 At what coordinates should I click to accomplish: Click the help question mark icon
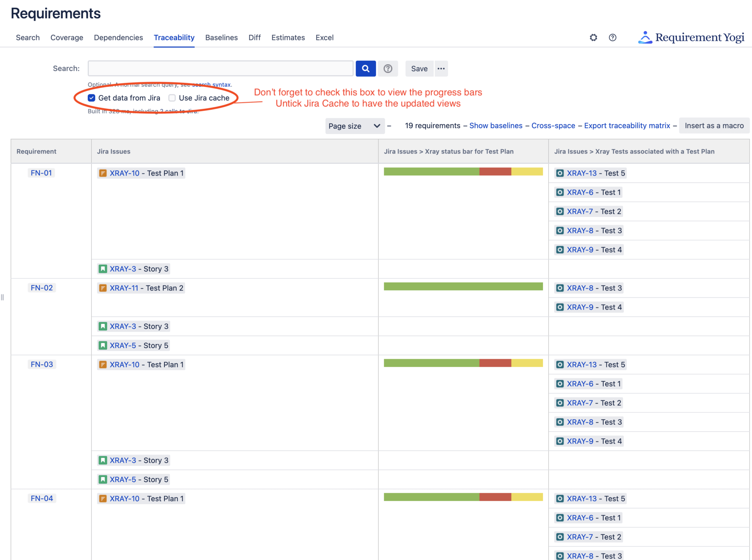point(612,37)
